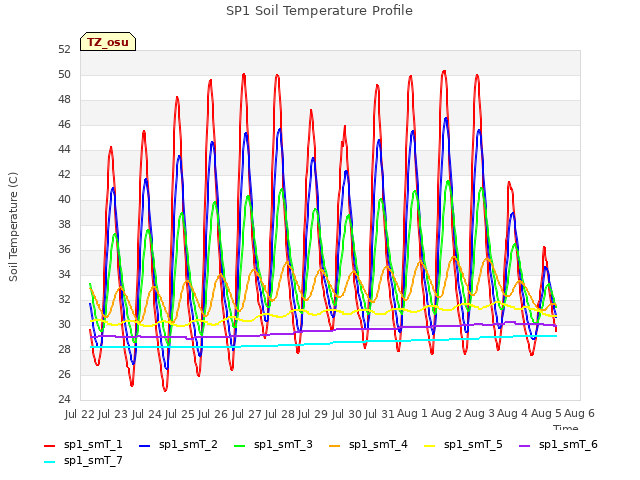Toggle sp1_smT_1 legend entry
This screenshot has height=480, width=640.
click(x=83, y=444)
